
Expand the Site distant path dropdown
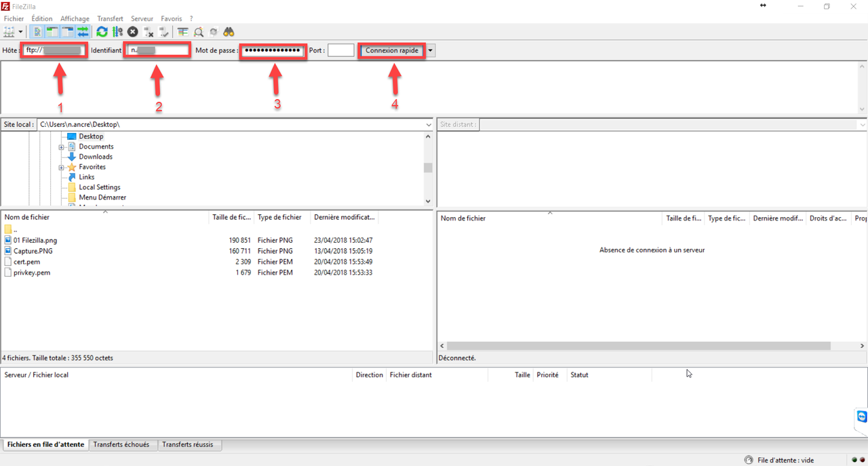863,125
